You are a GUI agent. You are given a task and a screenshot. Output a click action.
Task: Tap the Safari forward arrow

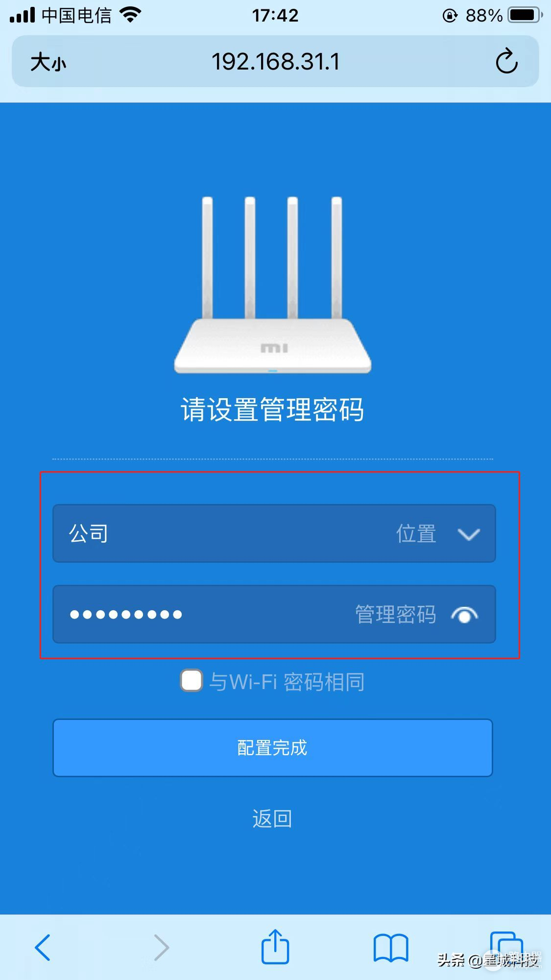coord(161,947)
